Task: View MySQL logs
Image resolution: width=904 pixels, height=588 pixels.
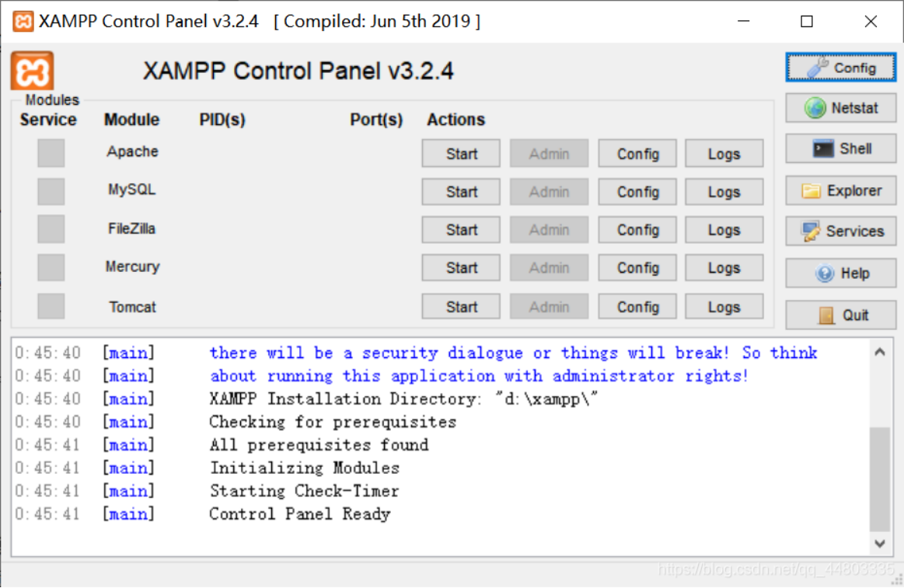Action: pyautogui.click(x=724, y=191)
